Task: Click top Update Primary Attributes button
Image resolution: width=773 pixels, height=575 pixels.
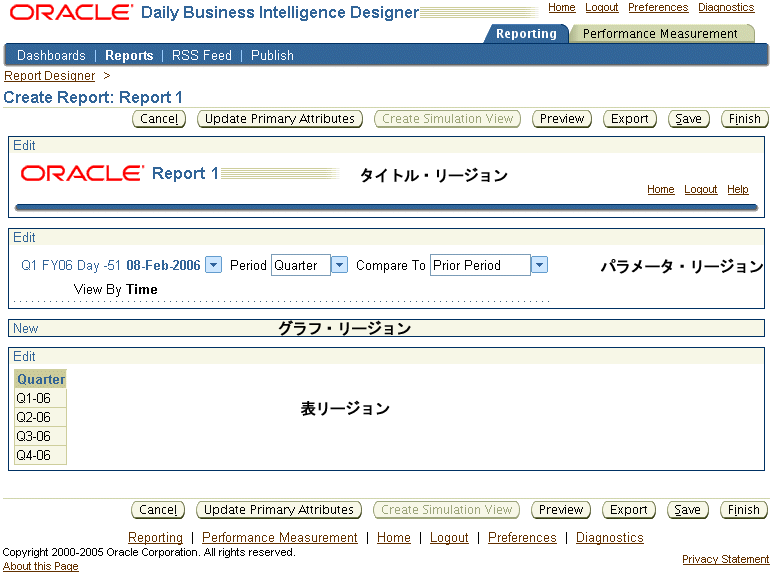Action: pos(280,119)
